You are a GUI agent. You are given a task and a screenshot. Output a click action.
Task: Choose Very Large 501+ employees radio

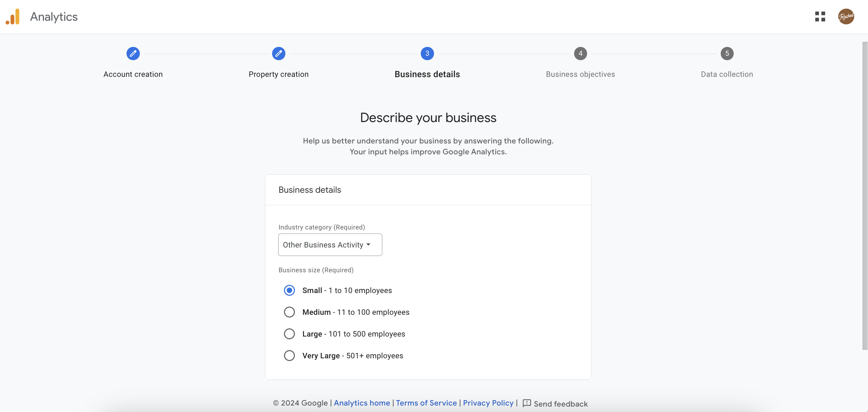289,356
